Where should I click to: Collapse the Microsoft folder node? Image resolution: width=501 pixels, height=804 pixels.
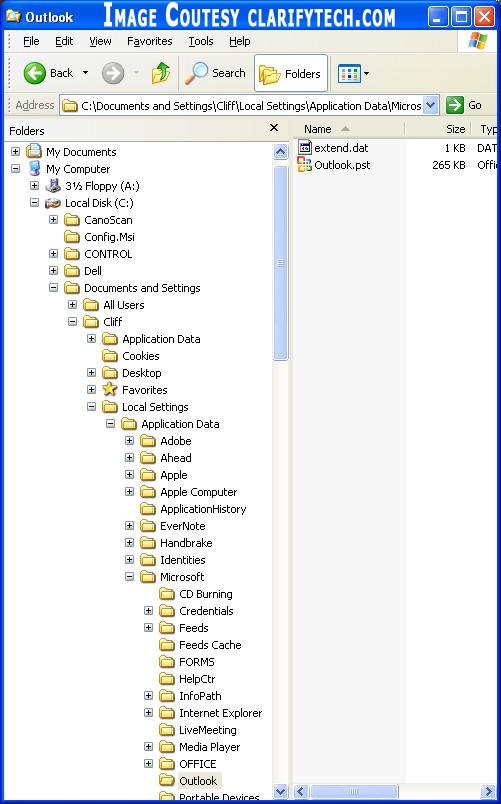129,577
